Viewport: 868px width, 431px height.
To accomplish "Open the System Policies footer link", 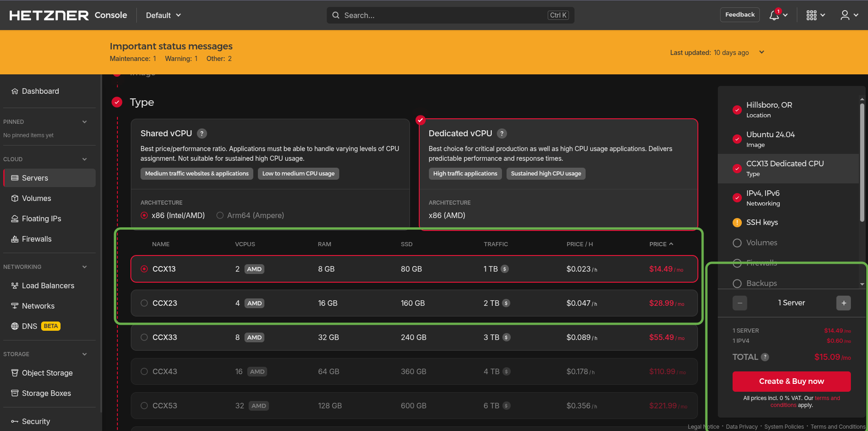I will tap(784, 427).
